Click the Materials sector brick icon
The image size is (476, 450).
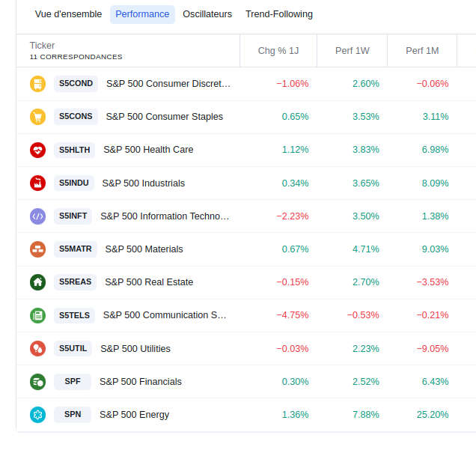pyautogui.click(x=37, y=249)
